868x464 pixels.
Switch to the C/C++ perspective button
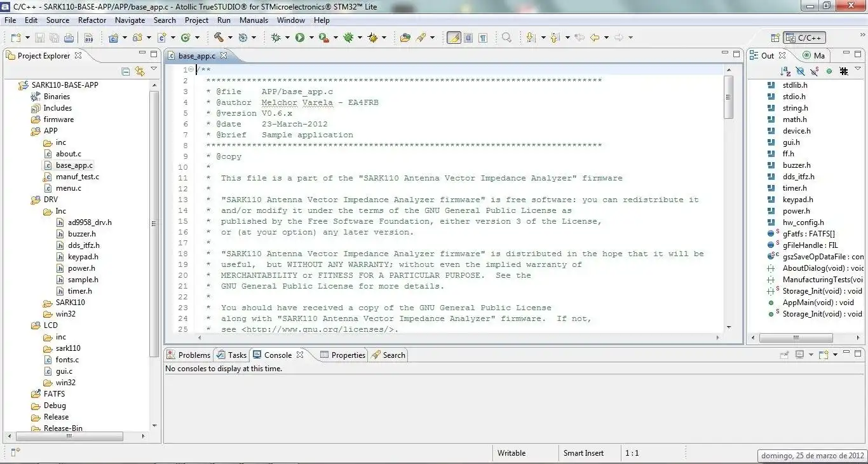tap(804, 38)
